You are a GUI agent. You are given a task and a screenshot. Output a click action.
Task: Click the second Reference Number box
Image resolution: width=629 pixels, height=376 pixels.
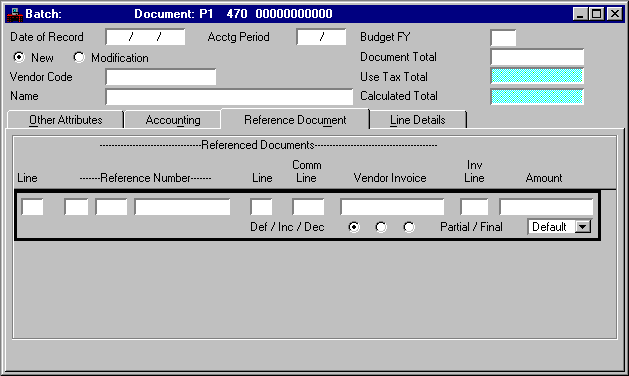point(112,207)
